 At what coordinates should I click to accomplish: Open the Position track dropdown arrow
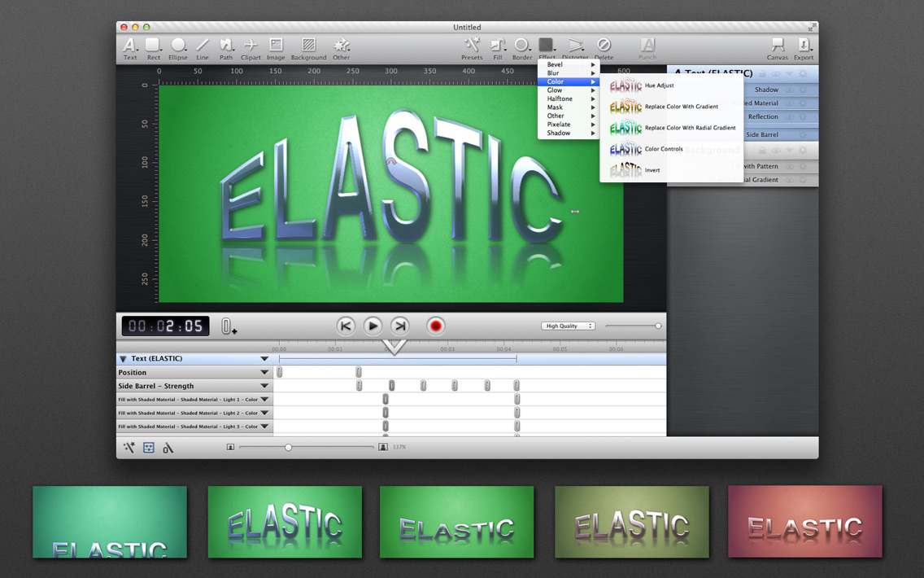(x=264, y=372)
